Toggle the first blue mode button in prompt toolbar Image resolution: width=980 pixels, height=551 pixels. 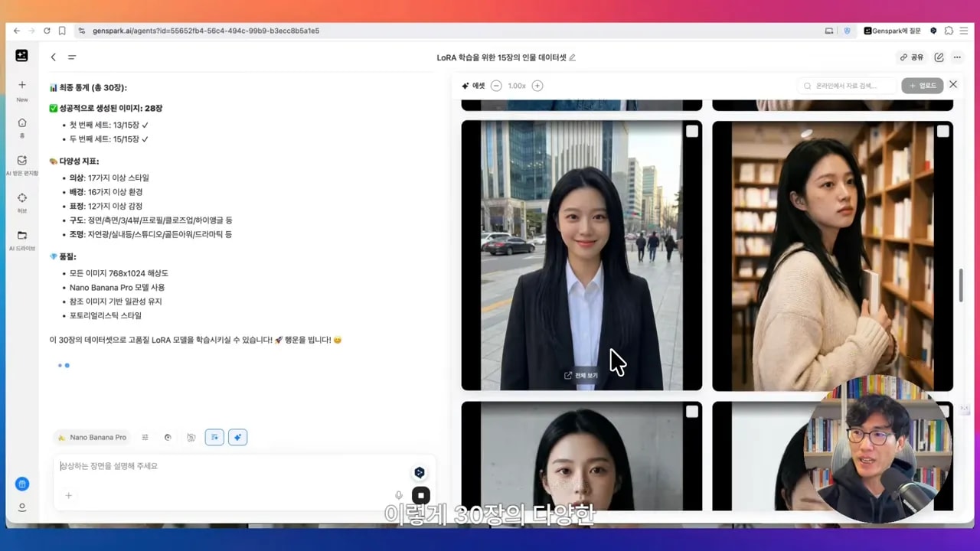(214, 437)
